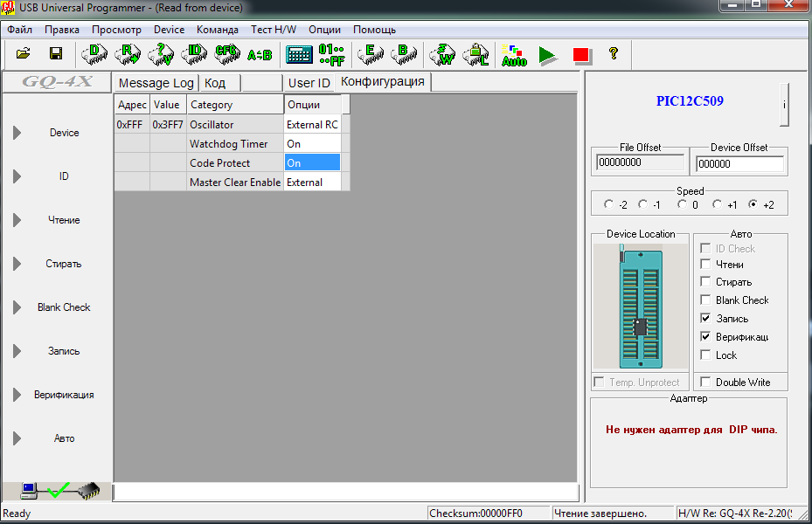This screenshot has width=812, height=524.
Task: Click the ZIF socket device location image
Action: (641, 307)
